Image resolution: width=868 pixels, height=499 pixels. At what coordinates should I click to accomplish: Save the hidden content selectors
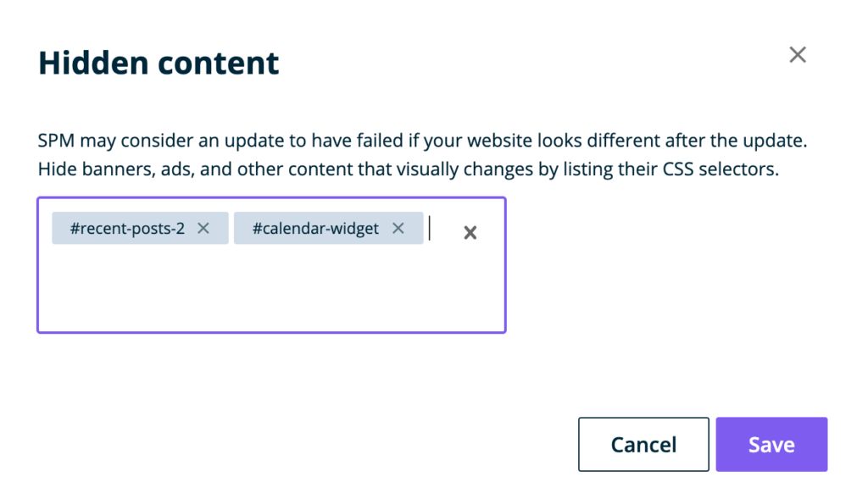pos(771,445)
